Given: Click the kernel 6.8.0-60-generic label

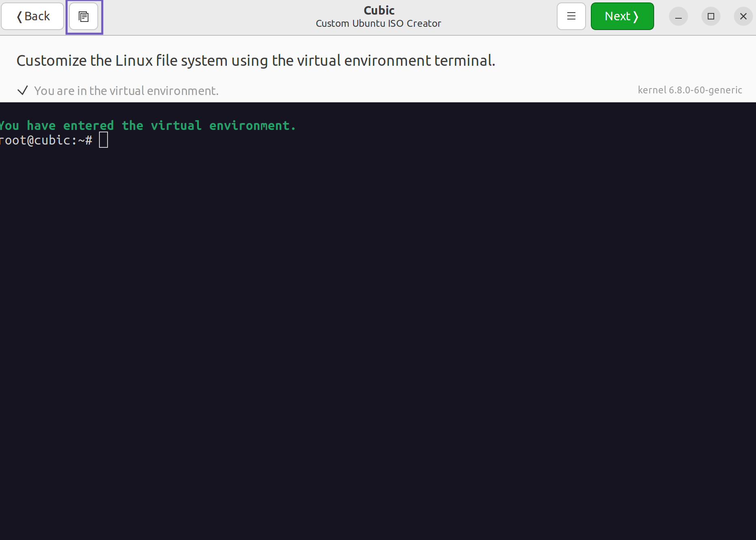Looking at the screenshot, I should (x=689, y=90).
